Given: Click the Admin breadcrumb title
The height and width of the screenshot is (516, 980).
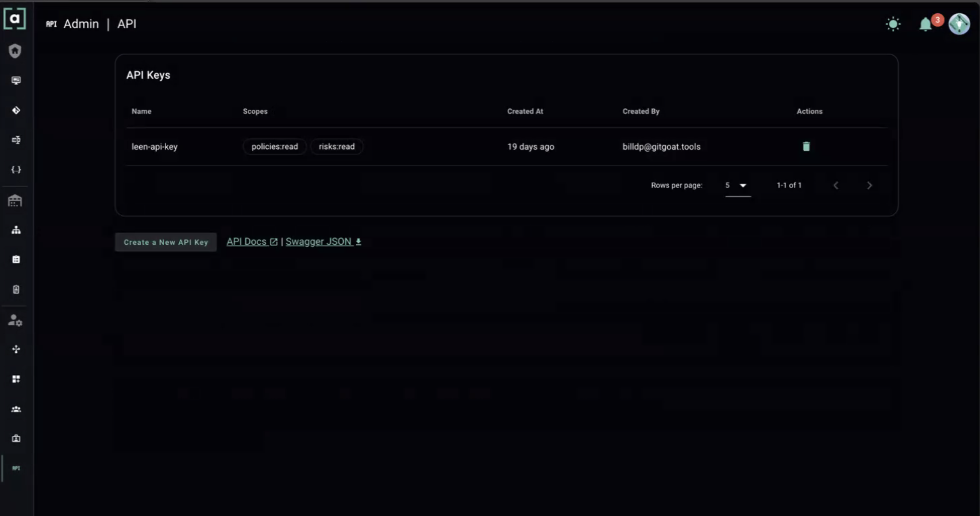Looking at the screenshot, I should pos(81,24).
